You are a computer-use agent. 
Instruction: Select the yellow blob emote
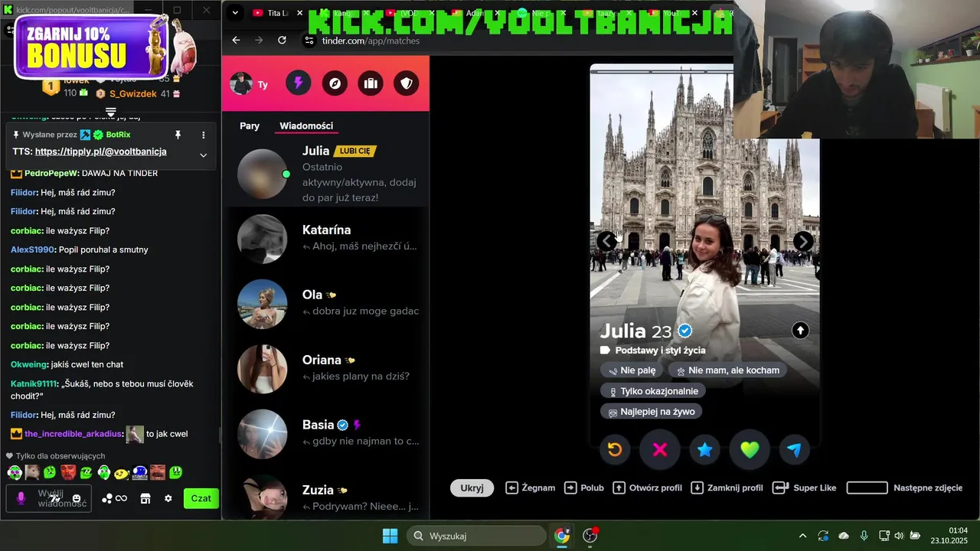coord(121,472)
